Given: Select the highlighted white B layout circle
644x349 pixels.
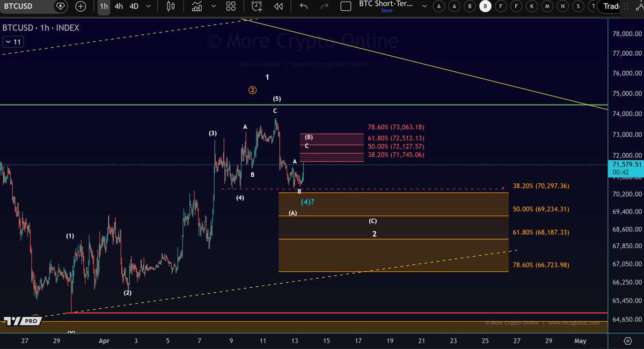Looking at the screenshot, I should point(486,6).
